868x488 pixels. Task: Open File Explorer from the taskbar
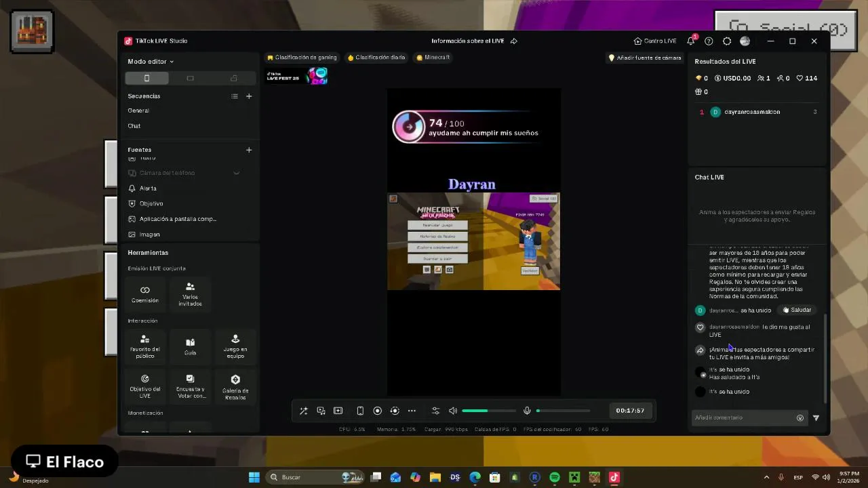tap(435, 477)
